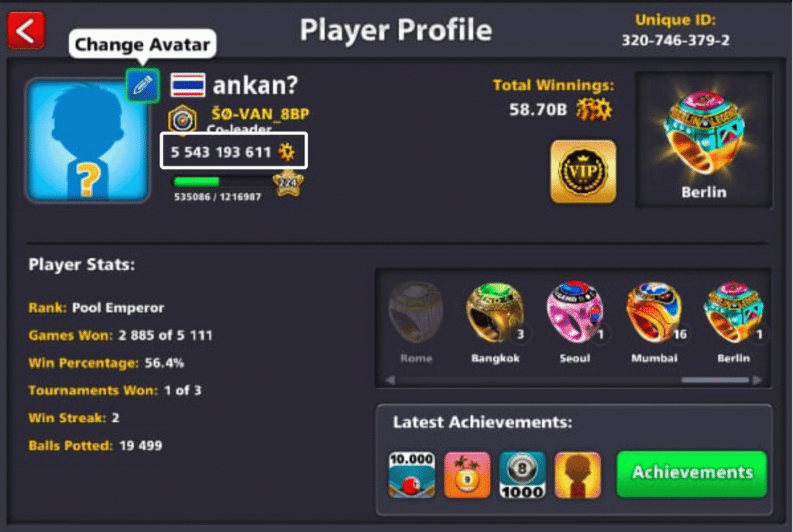Screen dimensions: 793x532
Task: Select the Mumbai ring
Action: pos(655,323)
